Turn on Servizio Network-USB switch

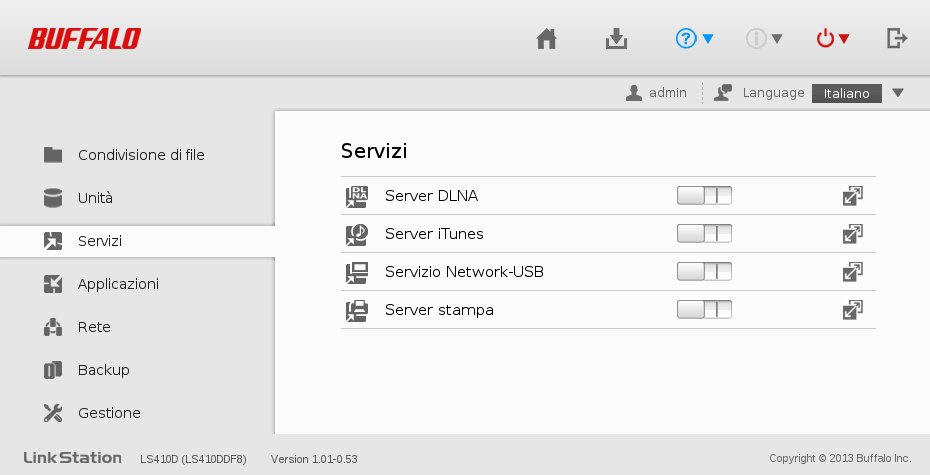point(704,272)
